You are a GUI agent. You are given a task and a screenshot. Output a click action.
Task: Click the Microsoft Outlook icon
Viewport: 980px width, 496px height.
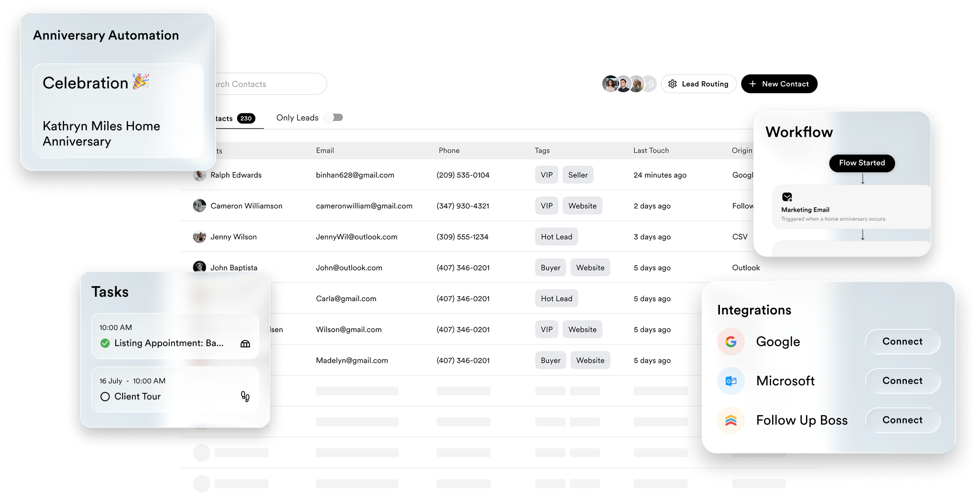(x=730, y=381)
